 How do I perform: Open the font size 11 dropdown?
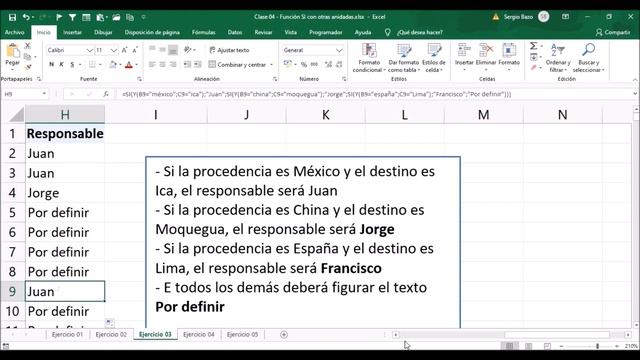click(113, 50)
